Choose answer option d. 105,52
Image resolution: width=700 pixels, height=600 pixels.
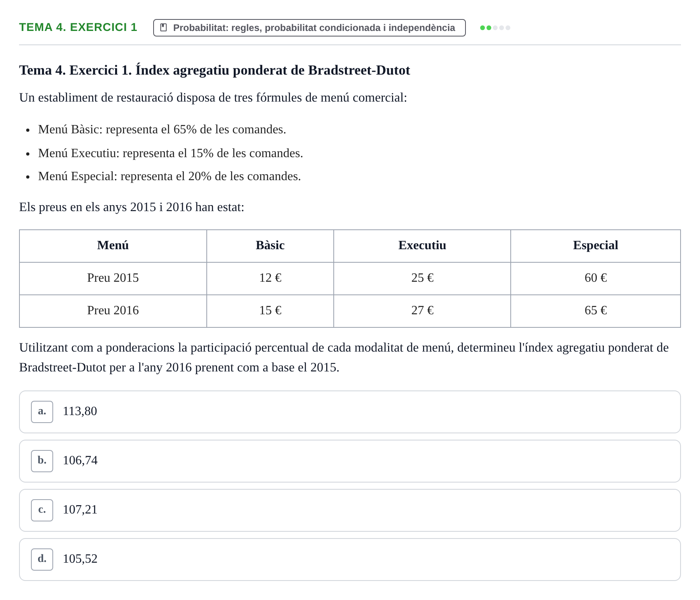tap(350, 559)
